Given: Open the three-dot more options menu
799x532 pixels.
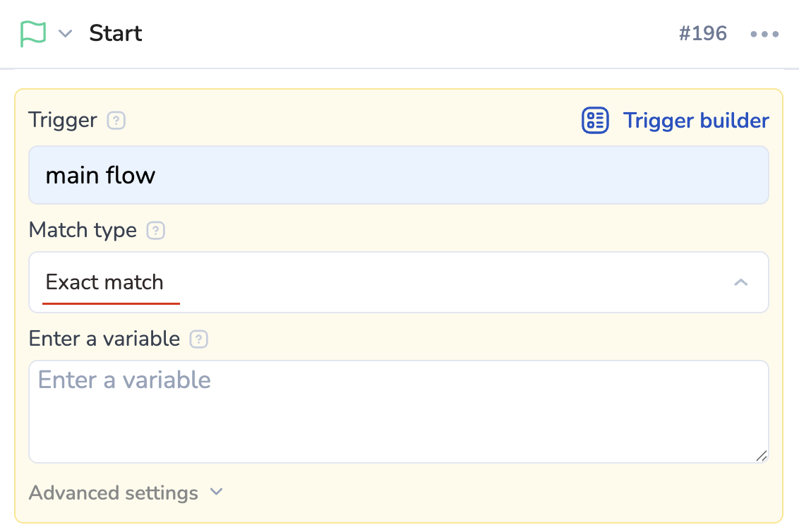Looking at the screenshot, I should coord(764,34).
